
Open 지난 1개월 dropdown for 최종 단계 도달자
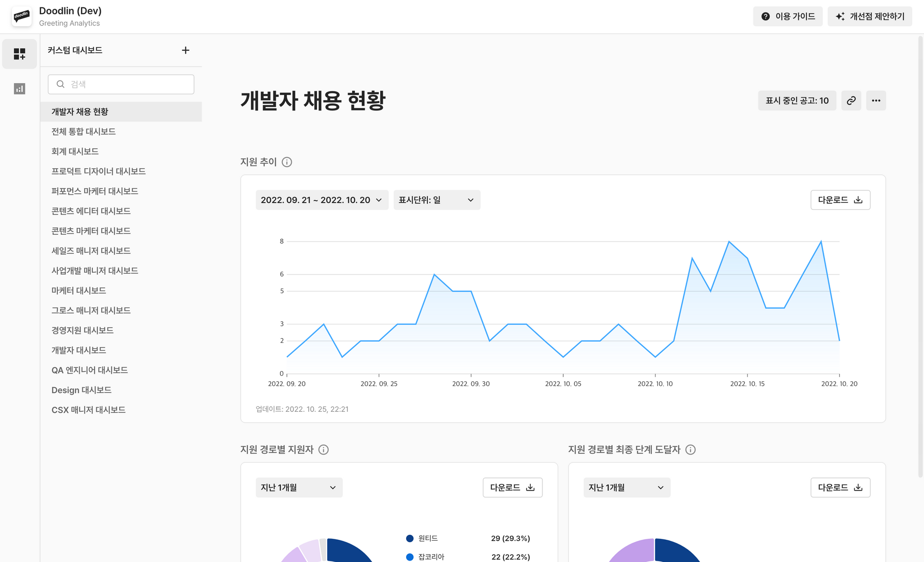pos(626,488)
